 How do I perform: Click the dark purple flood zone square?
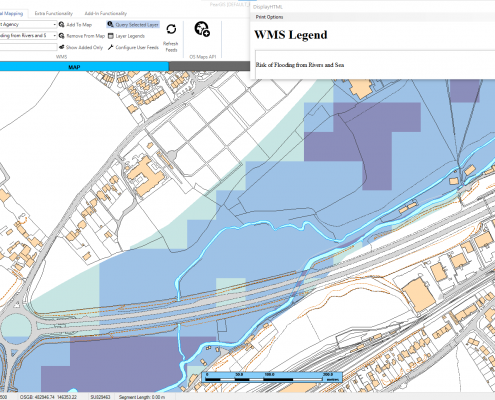[465, 91]
